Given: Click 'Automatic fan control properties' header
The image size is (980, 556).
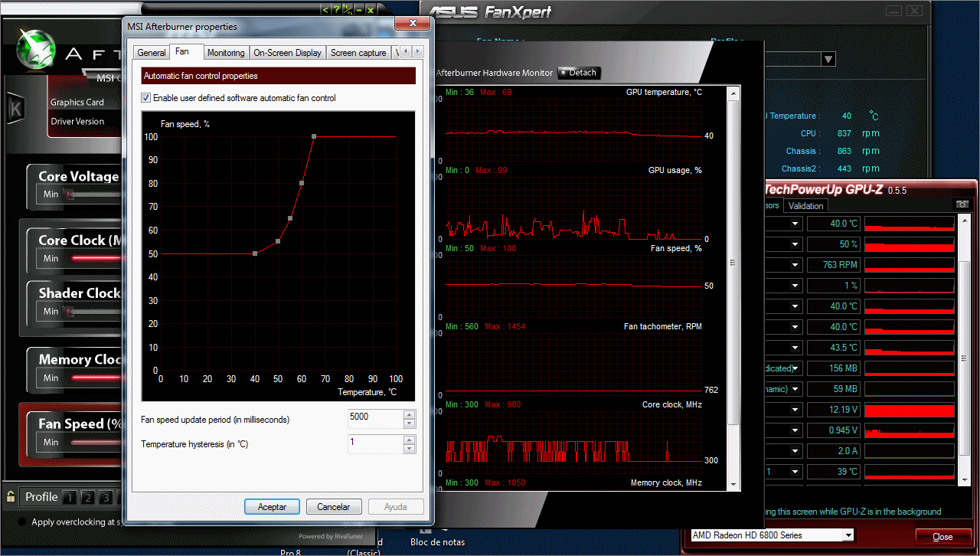Looking at the screenshot, I should pyautogui.click(x=279, y=76).
